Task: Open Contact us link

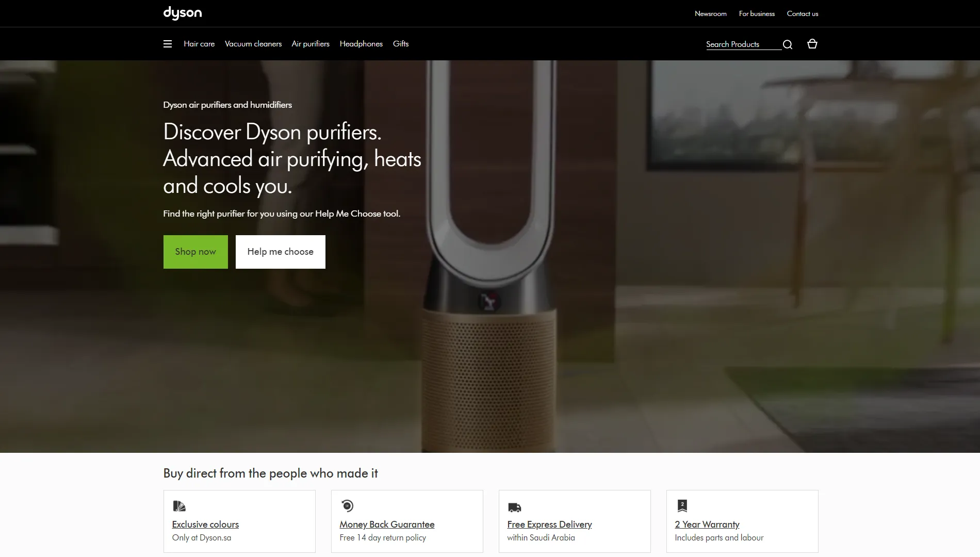Action: [x=803, y=13]
